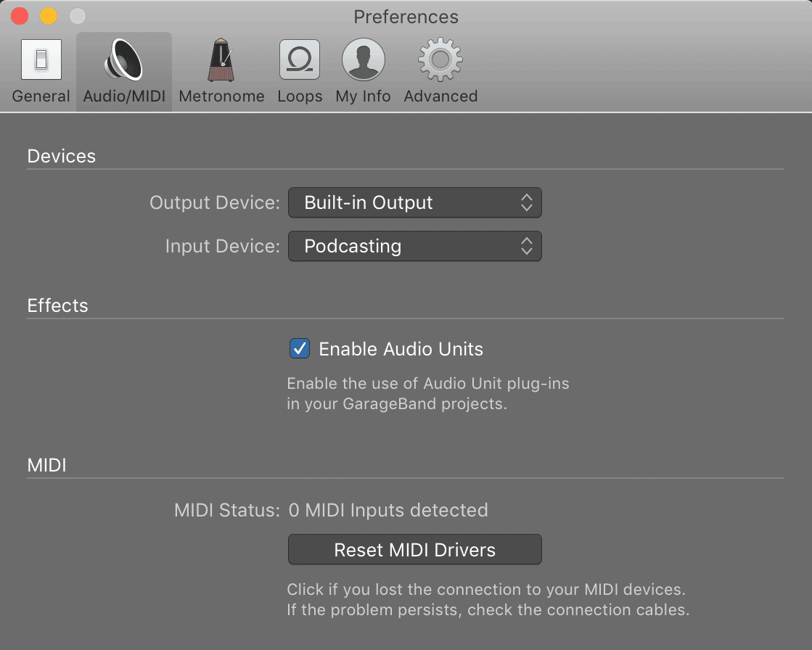The image size is (812, 650).
Task: Click the chevron arrows beside Podcasting
Action: pos(527,246)
